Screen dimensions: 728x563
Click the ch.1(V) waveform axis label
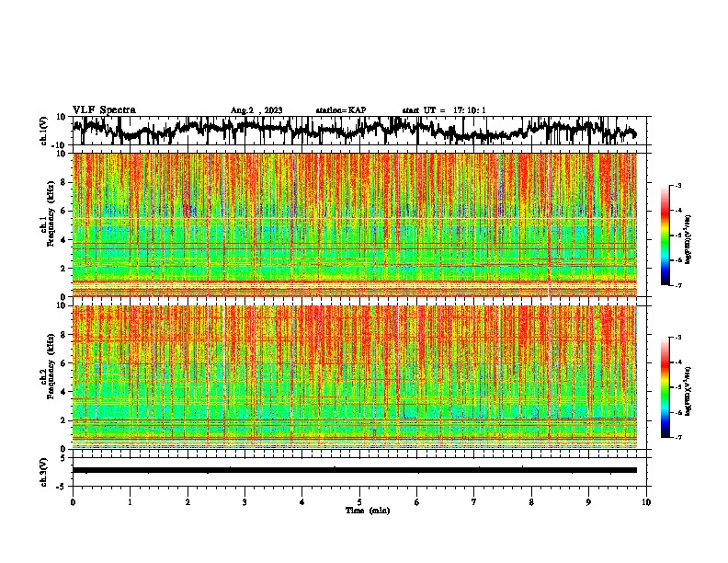point(44,131)
